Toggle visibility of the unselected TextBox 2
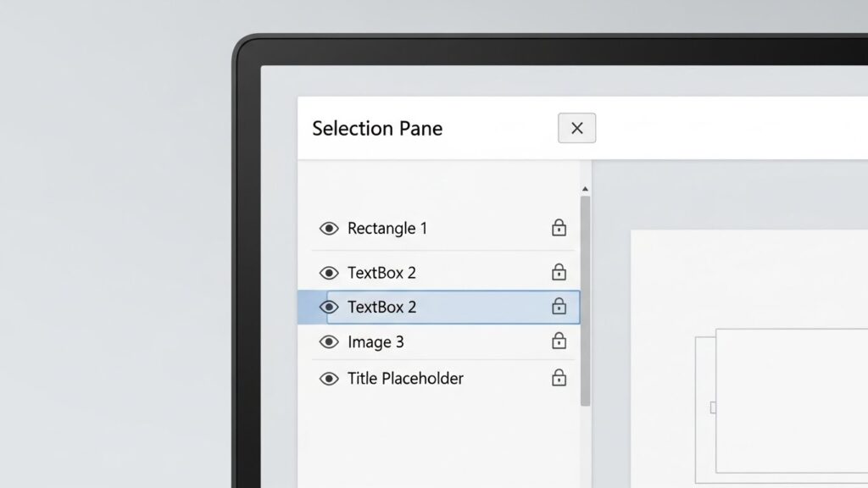 329,273
